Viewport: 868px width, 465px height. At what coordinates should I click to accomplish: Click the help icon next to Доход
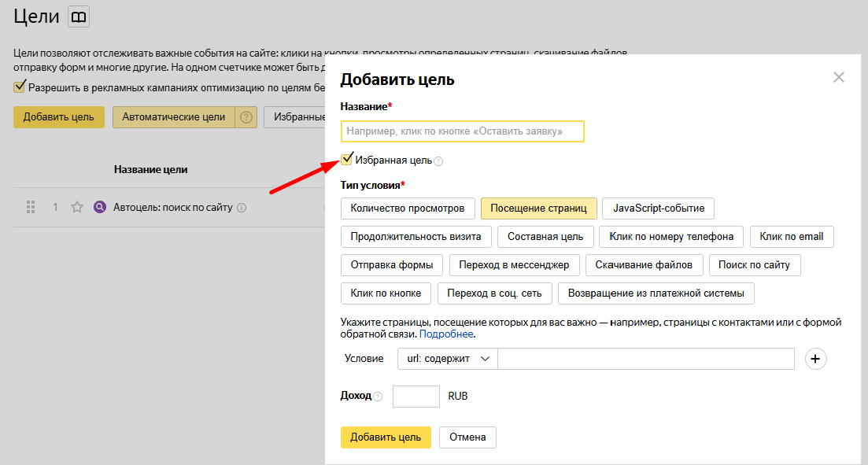(x=378, y=397)
